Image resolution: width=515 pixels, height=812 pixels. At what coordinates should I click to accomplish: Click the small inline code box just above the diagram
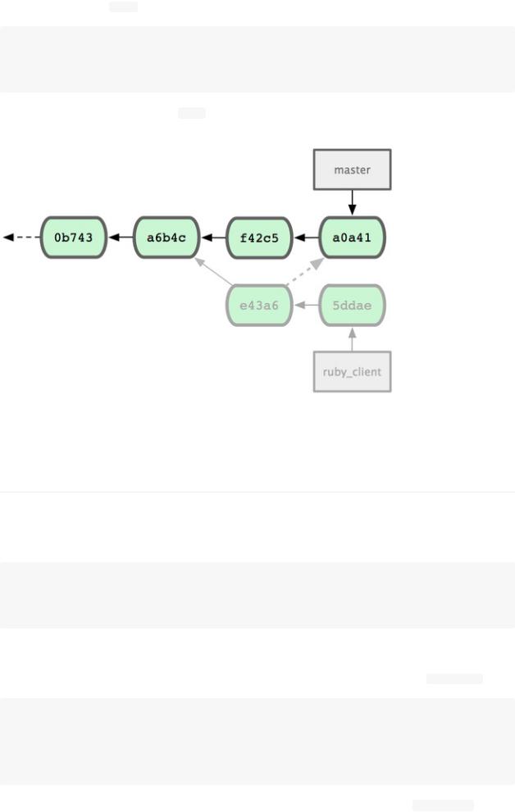[x=192, y=113]
